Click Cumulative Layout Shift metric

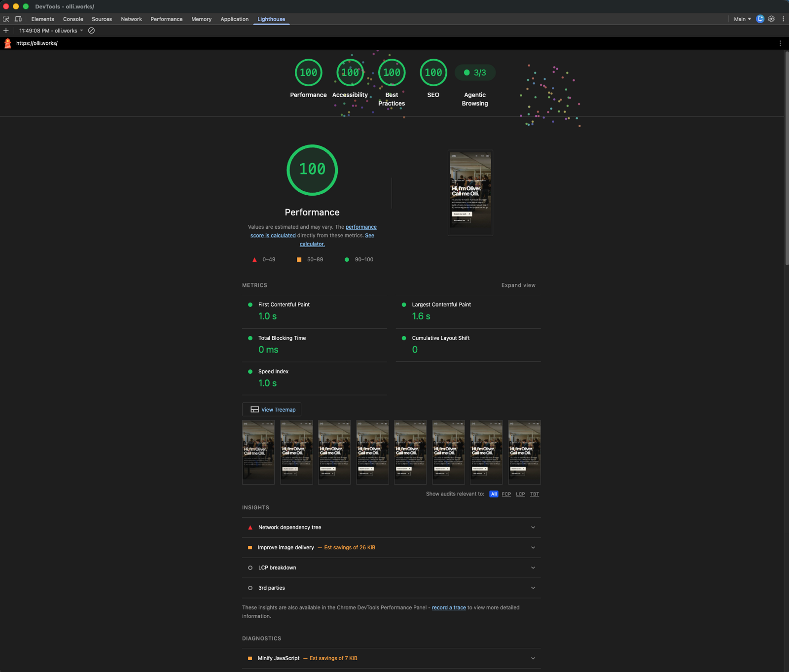pos(468,345)
